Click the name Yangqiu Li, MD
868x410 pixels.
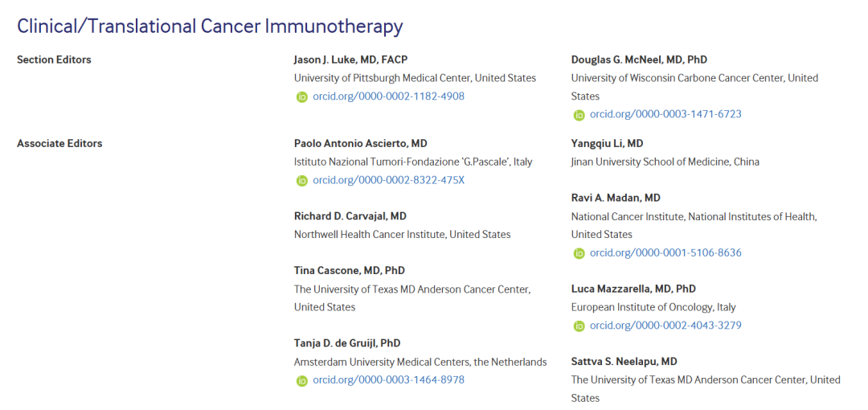(x=608, y=144)
